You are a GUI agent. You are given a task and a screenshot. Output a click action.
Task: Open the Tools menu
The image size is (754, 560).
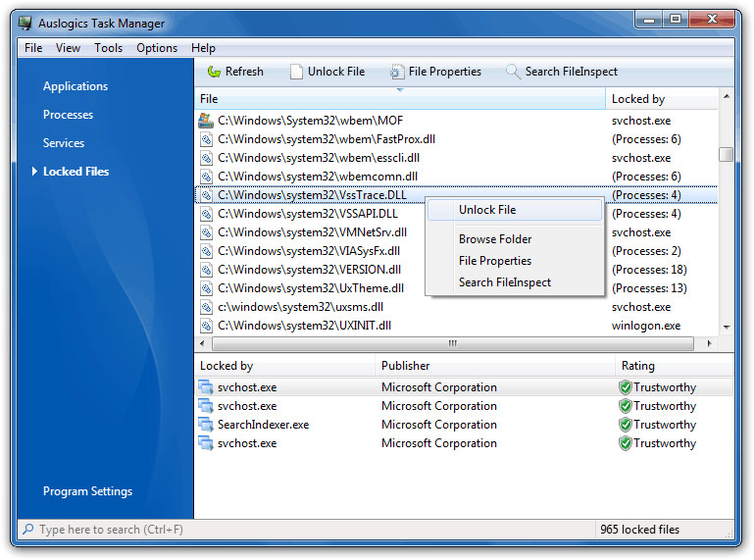[x=108, y=48]
